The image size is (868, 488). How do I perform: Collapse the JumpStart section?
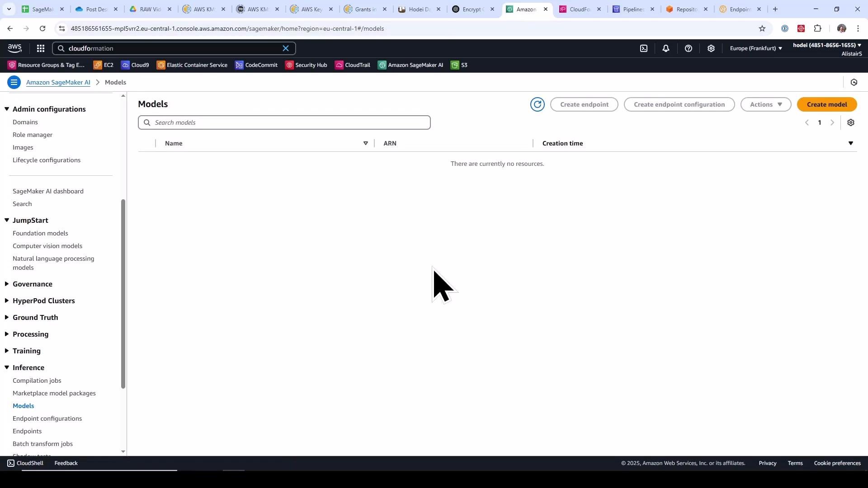coord(7,220)
